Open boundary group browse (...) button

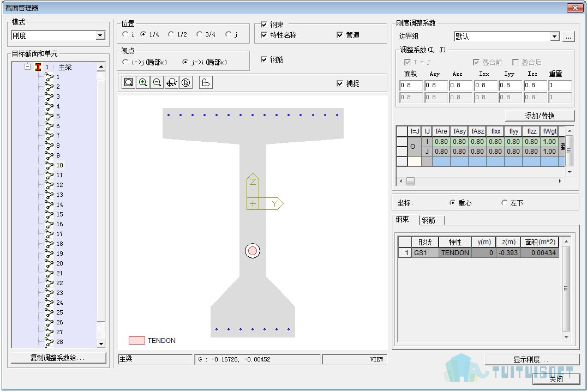(x=568, y=37)
